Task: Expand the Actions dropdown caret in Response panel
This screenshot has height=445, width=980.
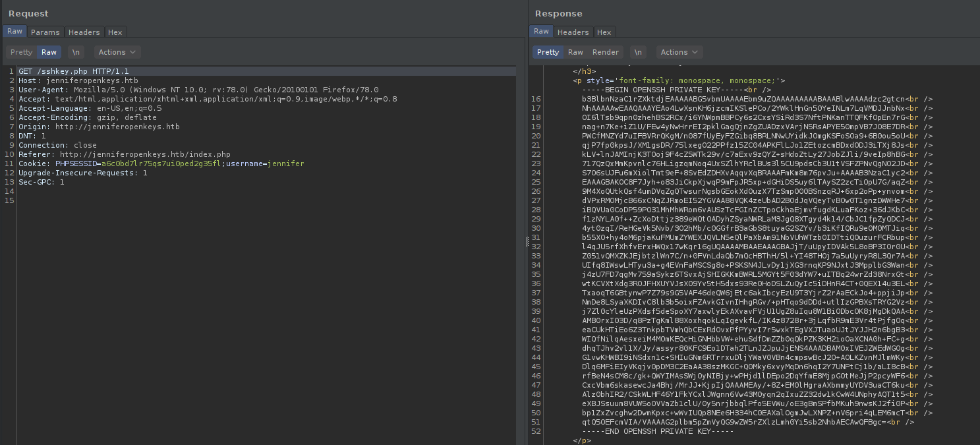Action: [x=694, y=52]
